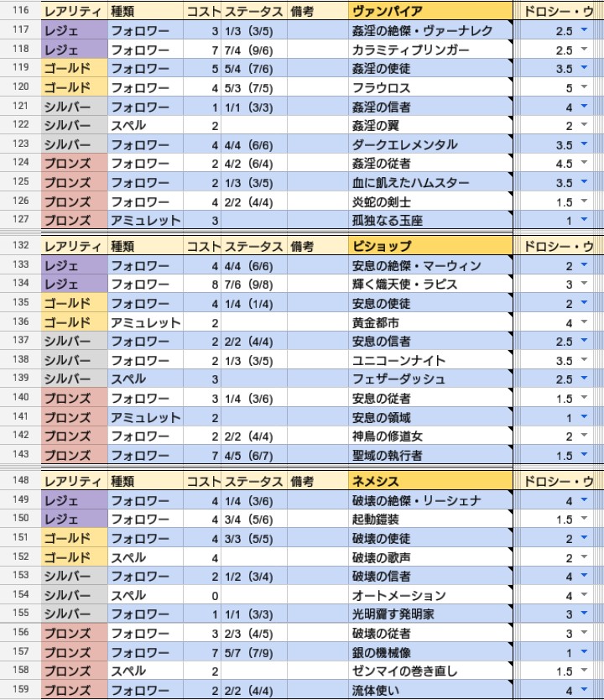Click レジェ rarity cell in row 134
The height and width of the screenshot is (700, 604).
click(x=75, y=284)
